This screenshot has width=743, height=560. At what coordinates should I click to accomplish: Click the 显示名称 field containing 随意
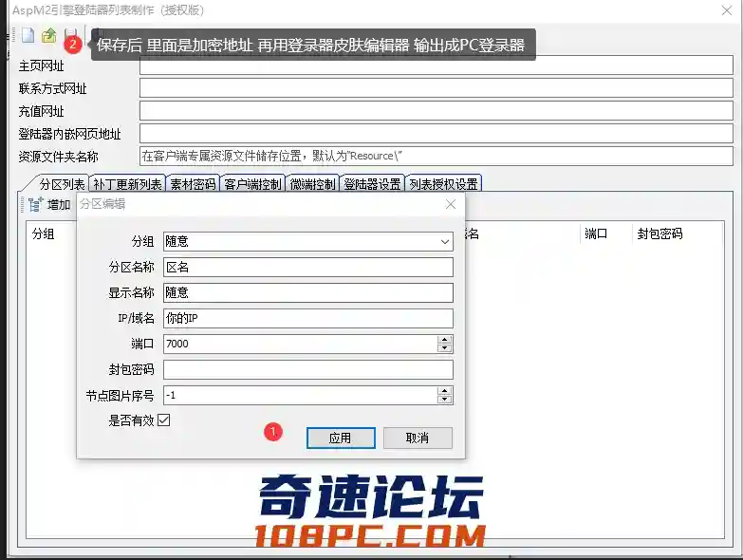click(x=308, y=292)
